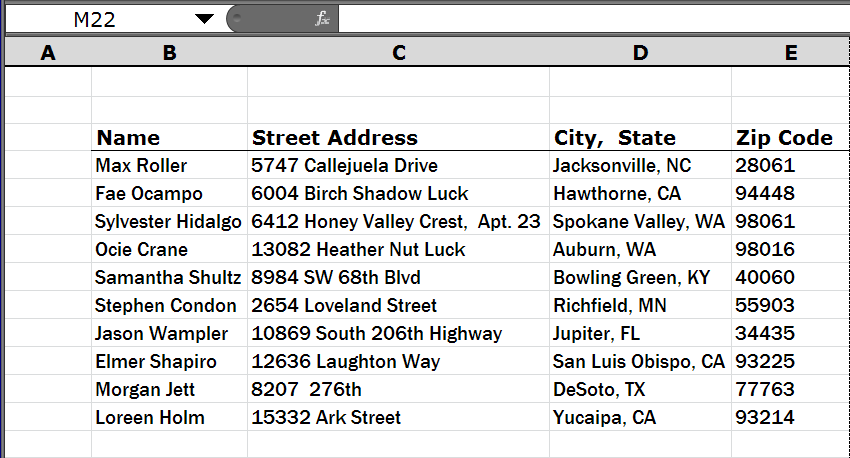The width and height of the screenshot is (850, 458).
Task: Click the cell Jason Wampler
Action: pyautogui.click(x=170, y=333)
